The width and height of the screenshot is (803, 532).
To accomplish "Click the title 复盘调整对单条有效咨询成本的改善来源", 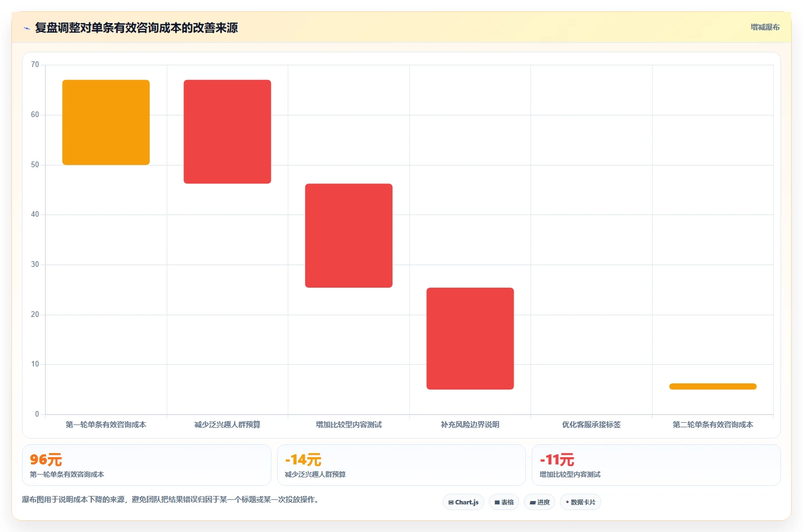I will (136, 28).
